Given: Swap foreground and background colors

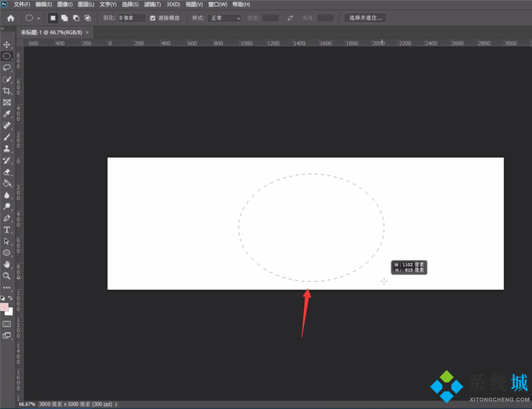Looking at the screenshot, I should pos(11,298).
